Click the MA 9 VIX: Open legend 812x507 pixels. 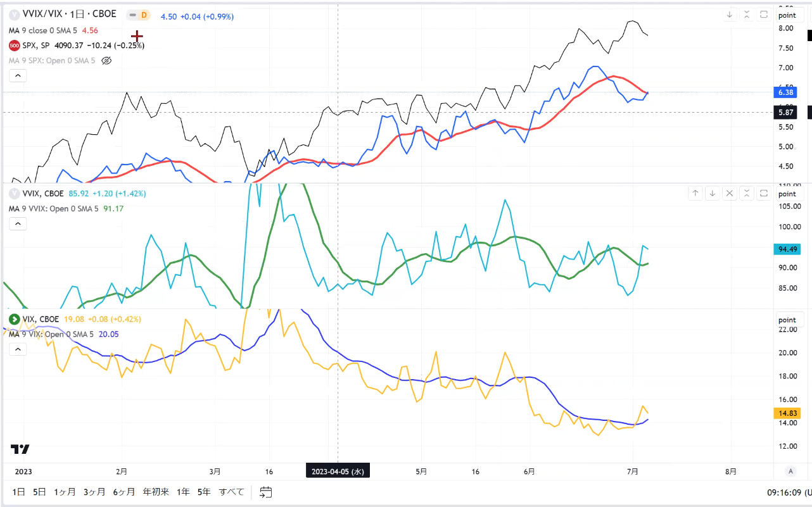(x=52, y=334)
